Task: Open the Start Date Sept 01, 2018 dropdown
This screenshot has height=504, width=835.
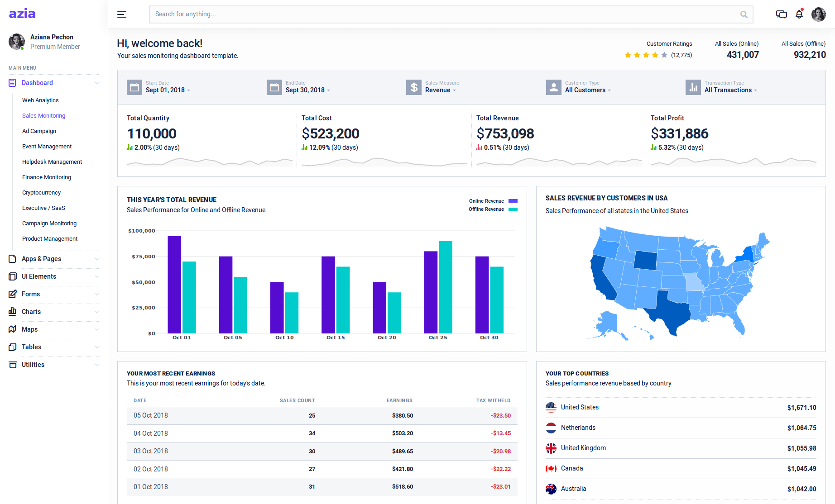Action: coord(168,90)
